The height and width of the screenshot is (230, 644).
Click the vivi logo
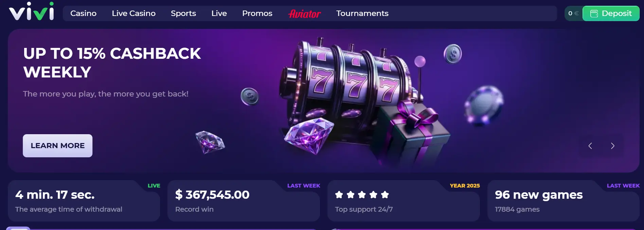coord(32,12)
